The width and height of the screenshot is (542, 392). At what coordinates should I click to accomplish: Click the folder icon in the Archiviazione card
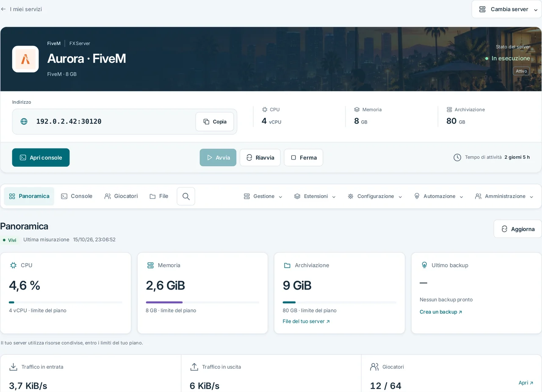pos(287,265)
